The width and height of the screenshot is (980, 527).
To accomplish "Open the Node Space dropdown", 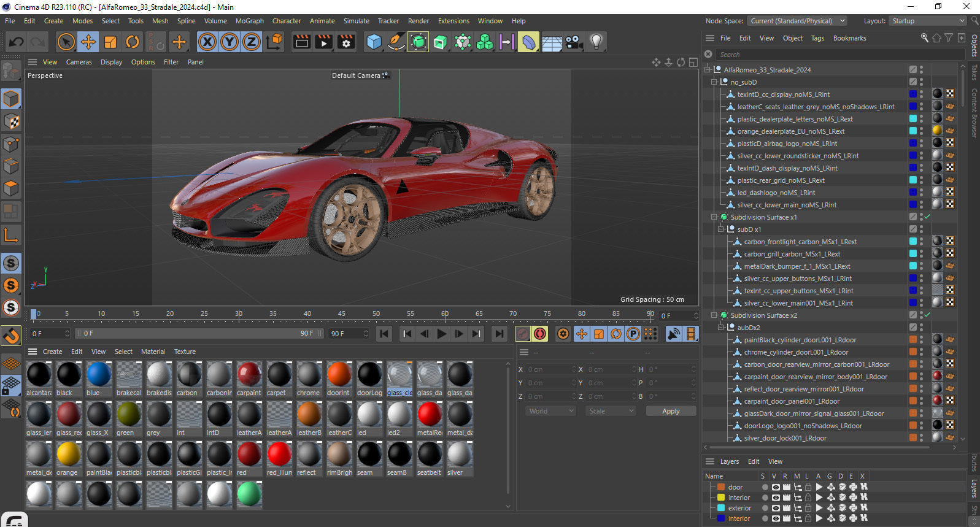I will 797,21.
